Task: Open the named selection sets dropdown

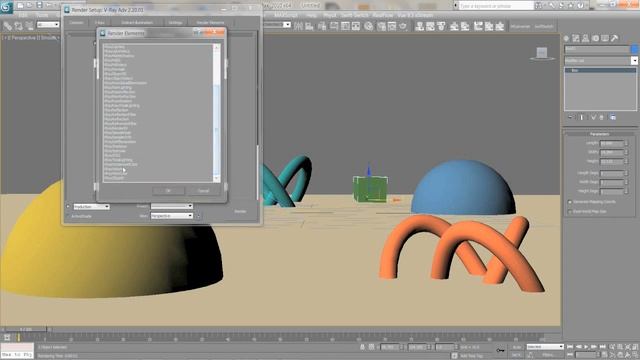Action: tap(277, 25)
